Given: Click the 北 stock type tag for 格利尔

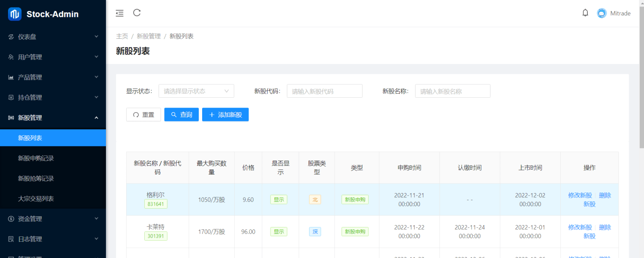Looking at the screenshot, I should (x=315, y=199).
